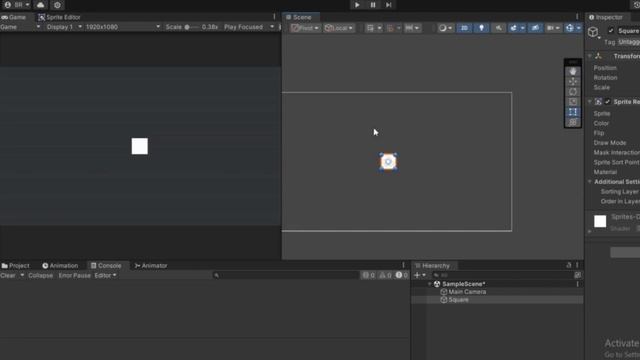Toggle Collapse in the Console
The height and width of the screenshot is (360, 640).
coord(40,276)
